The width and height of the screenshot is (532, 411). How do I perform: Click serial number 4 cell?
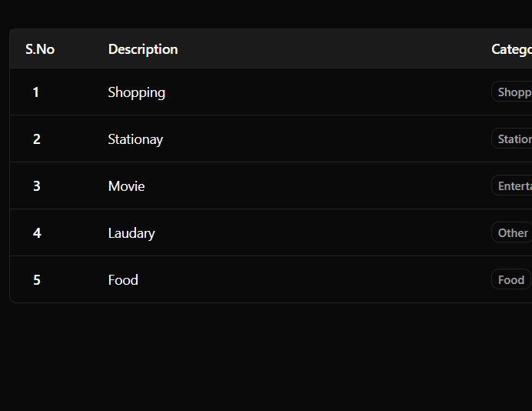[37, 233]
